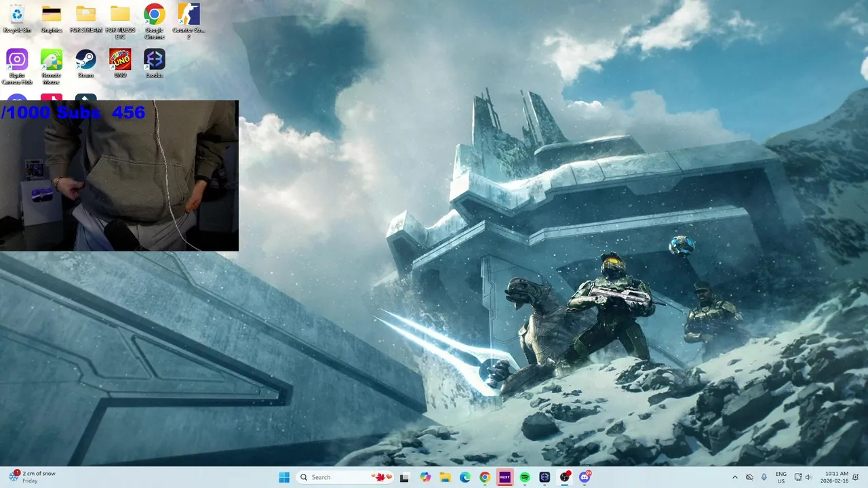Open the FOR VIDEOS ETC folder
Screen dimensions: 868x488
[120, 22]
